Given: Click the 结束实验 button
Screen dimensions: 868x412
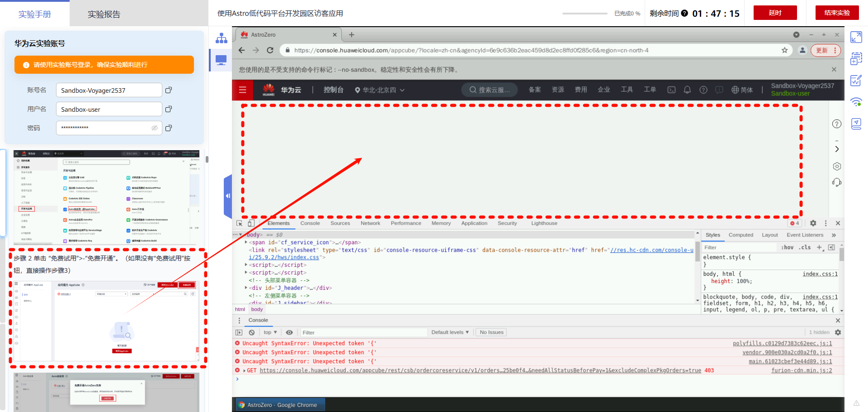Looking at the screenshot, I should [837, 13].
